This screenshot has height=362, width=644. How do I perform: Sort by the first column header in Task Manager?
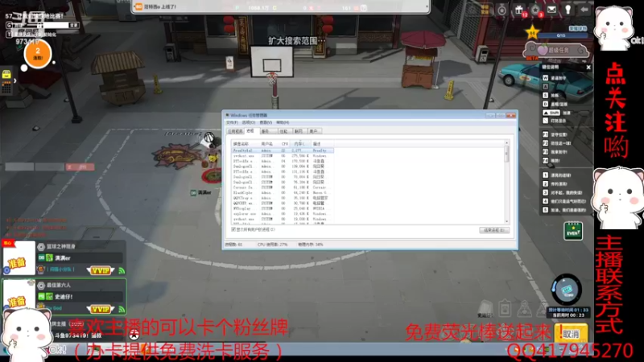(246, 144)
